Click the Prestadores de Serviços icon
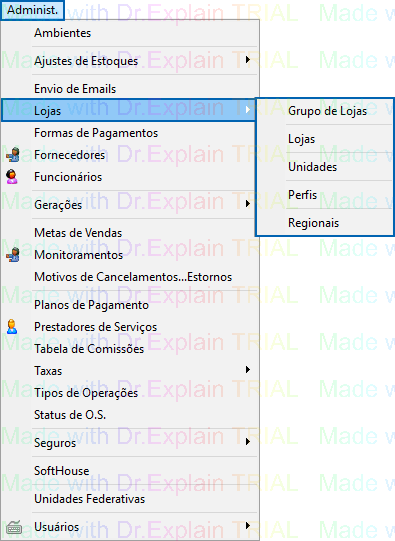The image size is (395, 541). pos(12,327)
